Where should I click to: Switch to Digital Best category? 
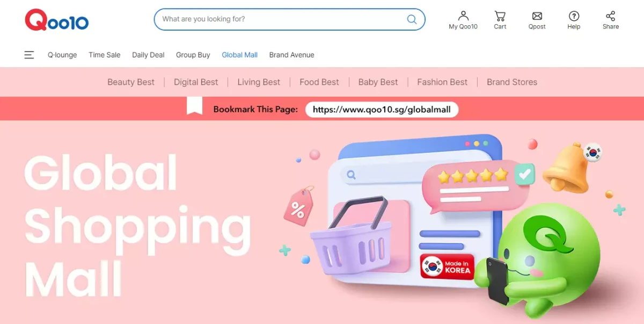coord(196,82)
